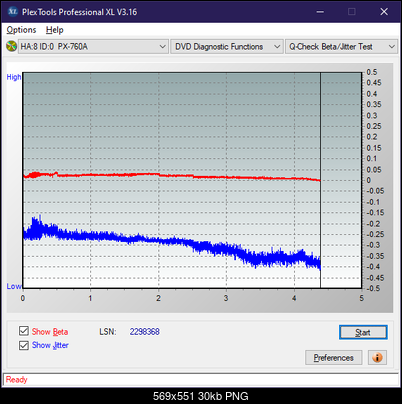
Task: Expand the DVD Diagnostic Functions dropdown
Action: pos(227,47)
